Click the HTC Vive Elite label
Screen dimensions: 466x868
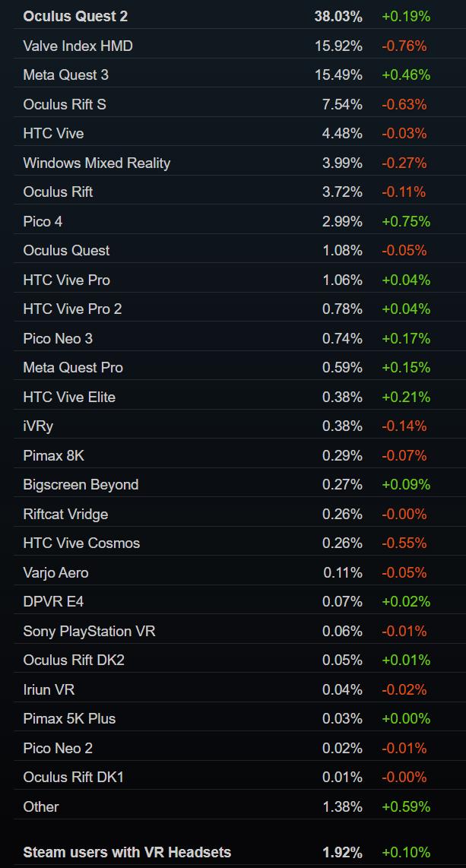pyautogui.click(x=69, y=397)
